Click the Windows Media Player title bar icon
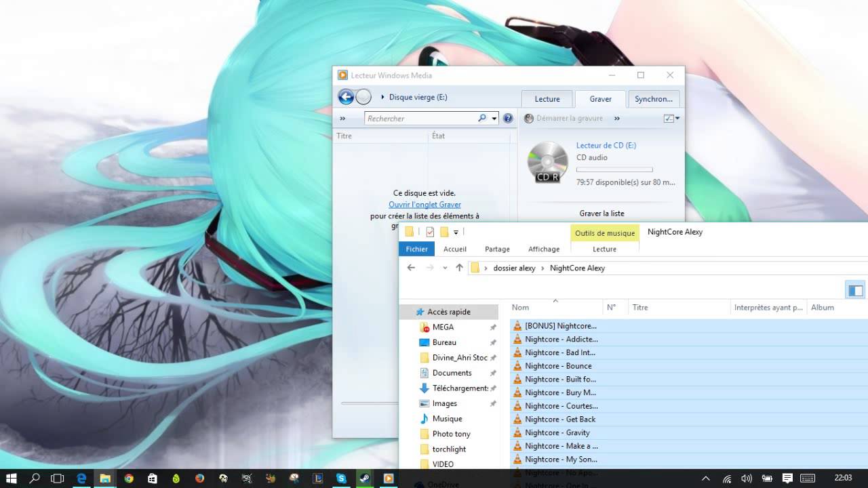 (x=342, y=75)
